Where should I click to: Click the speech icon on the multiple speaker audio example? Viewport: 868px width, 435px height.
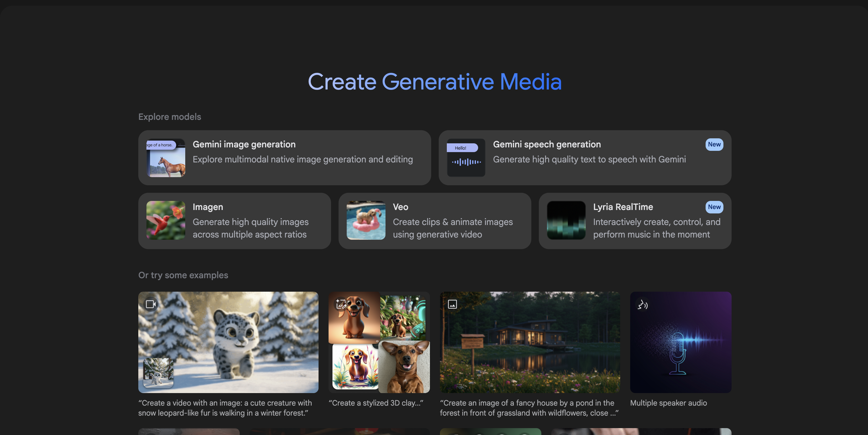click(x=643, y=305)
